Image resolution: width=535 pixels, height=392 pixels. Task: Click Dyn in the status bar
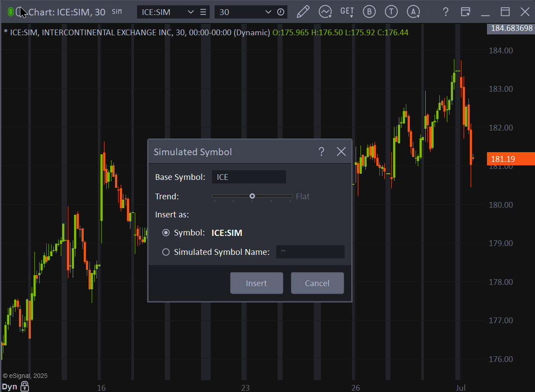click(9, 387)
